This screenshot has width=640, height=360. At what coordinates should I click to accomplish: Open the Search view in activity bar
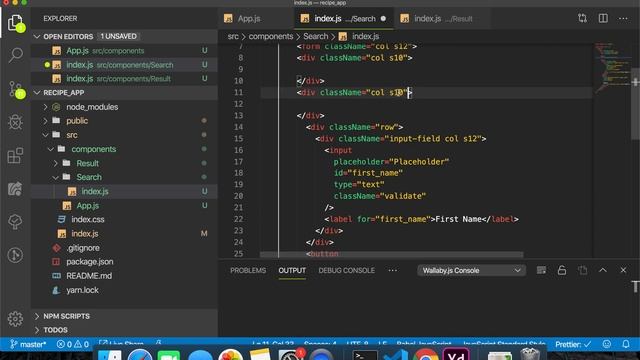(x=15, y=55)
